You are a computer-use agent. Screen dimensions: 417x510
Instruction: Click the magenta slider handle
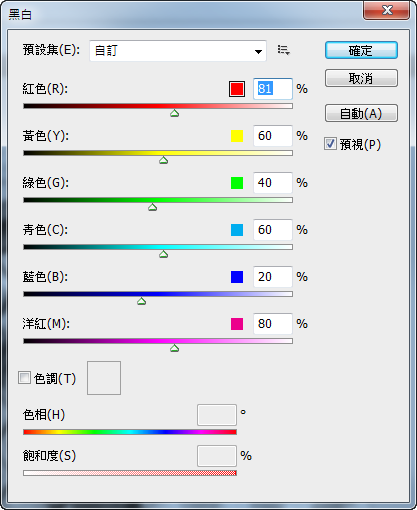click(x=174, y=348)
